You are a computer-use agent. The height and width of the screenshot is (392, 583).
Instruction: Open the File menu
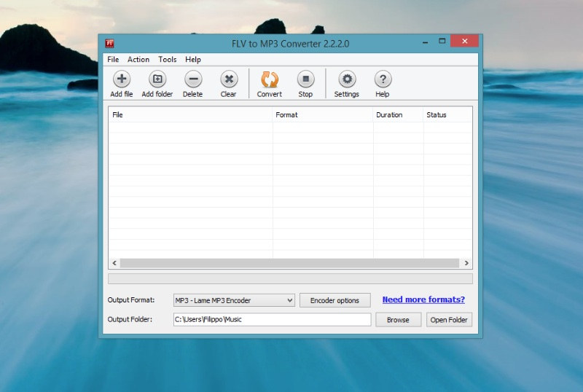[x=113, y=60]
